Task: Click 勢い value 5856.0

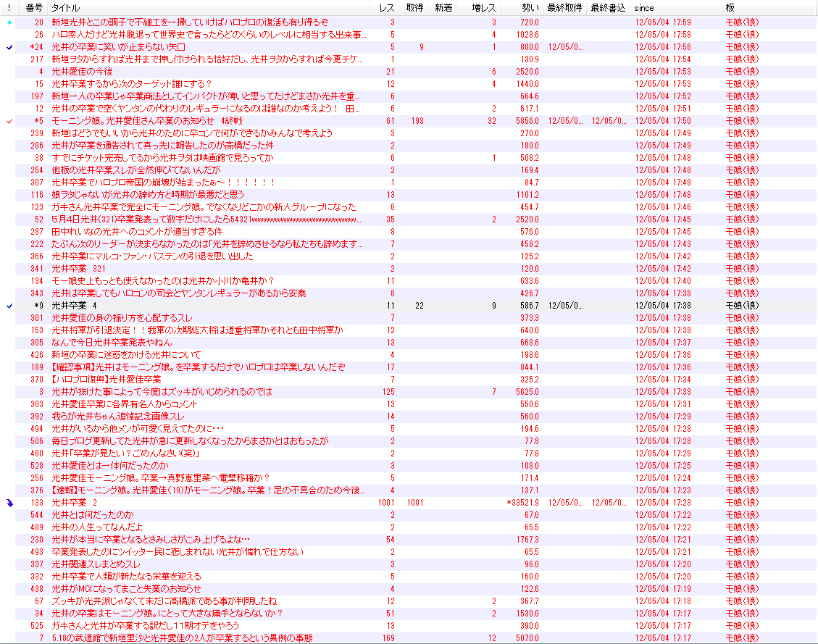Action: point(527,121)
